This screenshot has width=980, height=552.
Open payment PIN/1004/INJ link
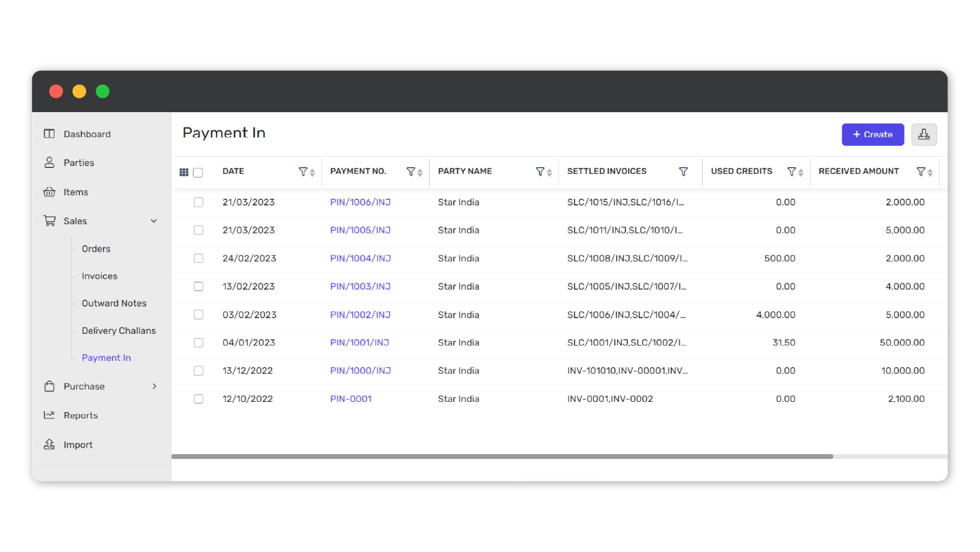(x=361, y=259)
